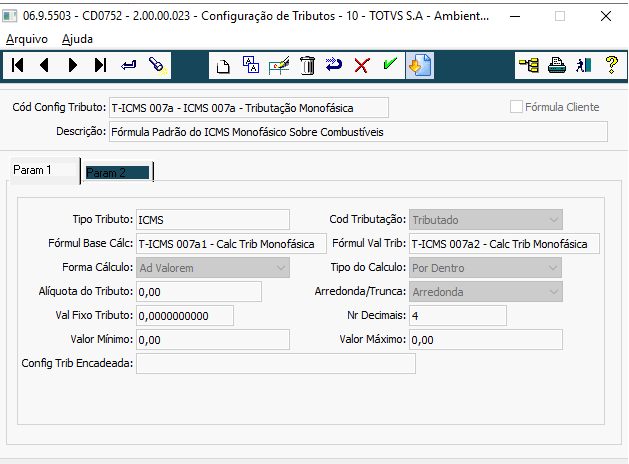Open the Forma Cálculo dropdown
The height and width of the screenshot is (464, 629).
click(x=213, y=267)
